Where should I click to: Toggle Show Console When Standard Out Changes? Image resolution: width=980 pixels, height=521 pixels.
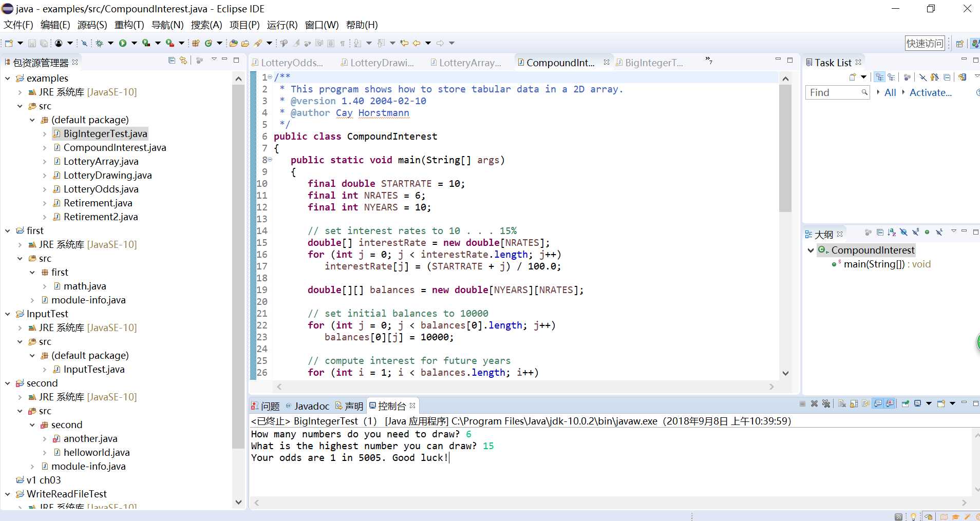[x=878, y=403]
